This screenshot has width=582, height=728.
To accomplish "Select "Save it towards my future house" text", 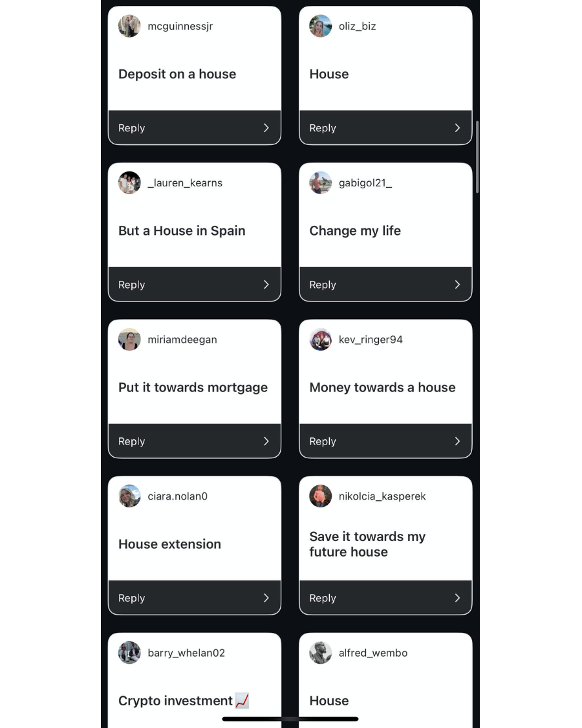I will [x=367, y=544].
